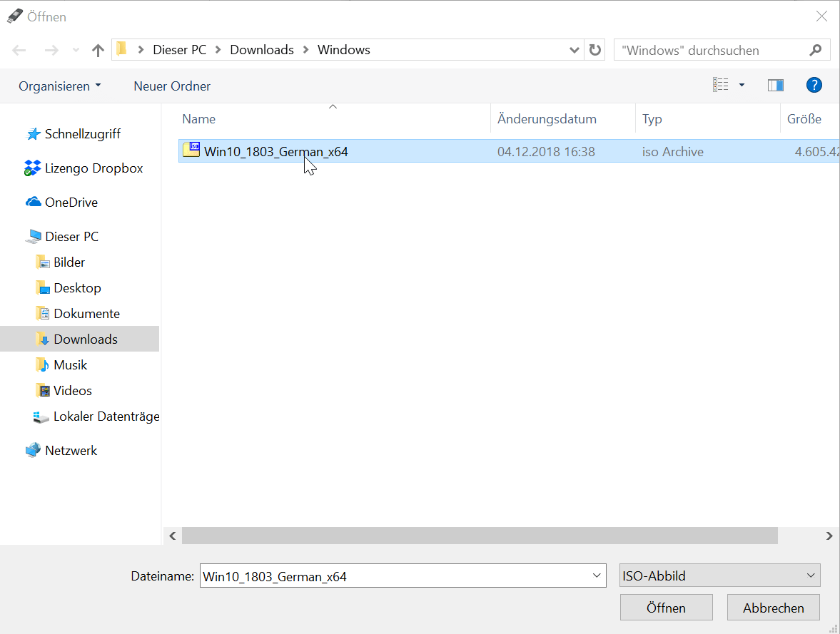
Task: Open the Videos folder
Action: tap(73, 391)
